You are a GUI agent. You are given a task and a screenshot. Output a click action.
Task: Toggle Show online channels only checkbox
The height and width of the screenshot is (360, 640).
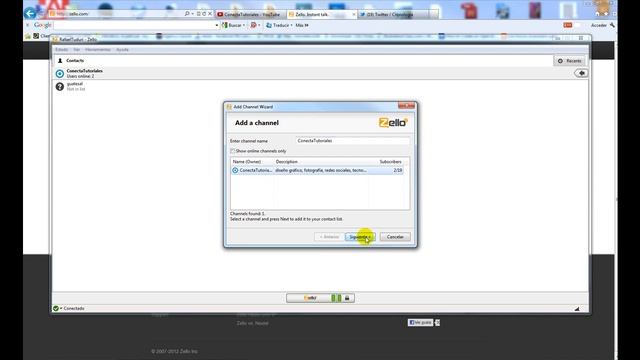[232, 151]
